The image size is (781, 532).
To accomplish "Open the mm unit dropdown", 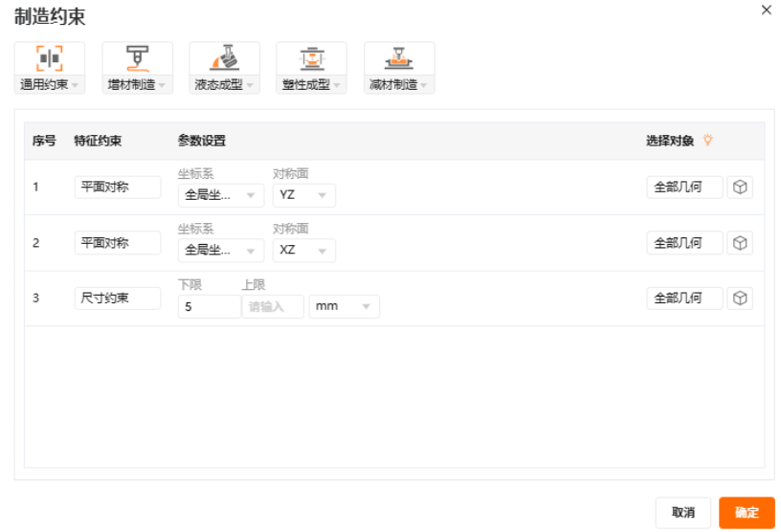I will pos(345,306).
